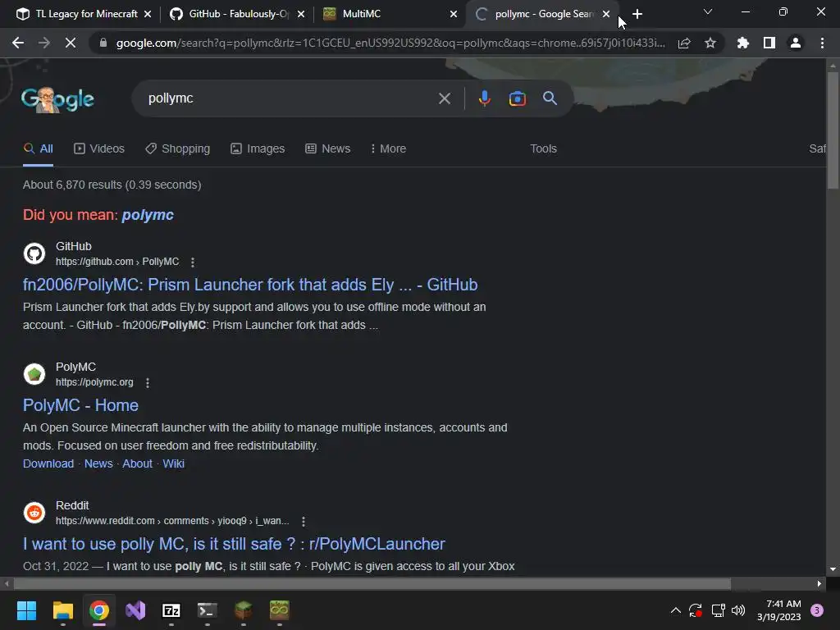Viewport: 840px width, 630px height.
Task: Open search Tools options
Action: pyautogui.click(x=543, y=149)
